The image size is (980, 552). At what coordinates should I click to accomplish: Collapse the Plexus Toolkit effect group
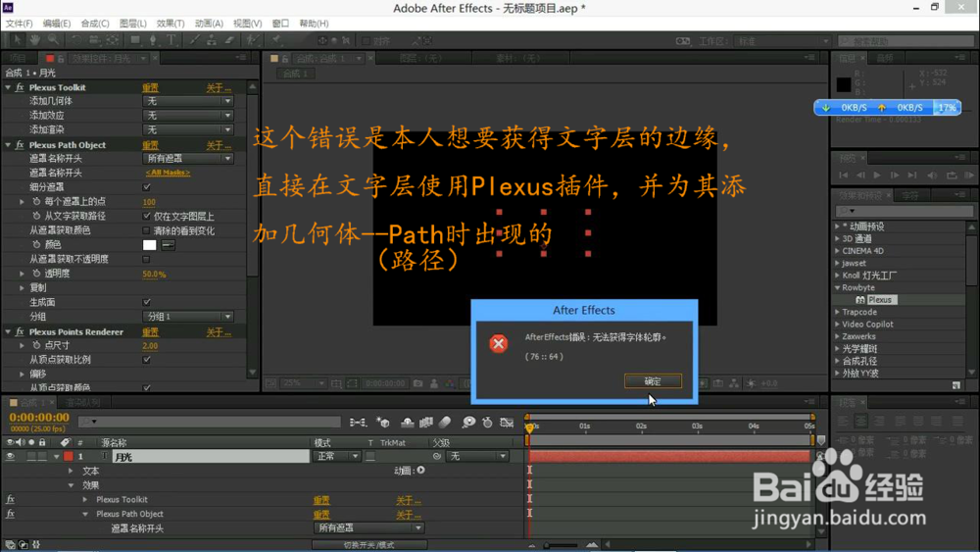tap(8, 87)
